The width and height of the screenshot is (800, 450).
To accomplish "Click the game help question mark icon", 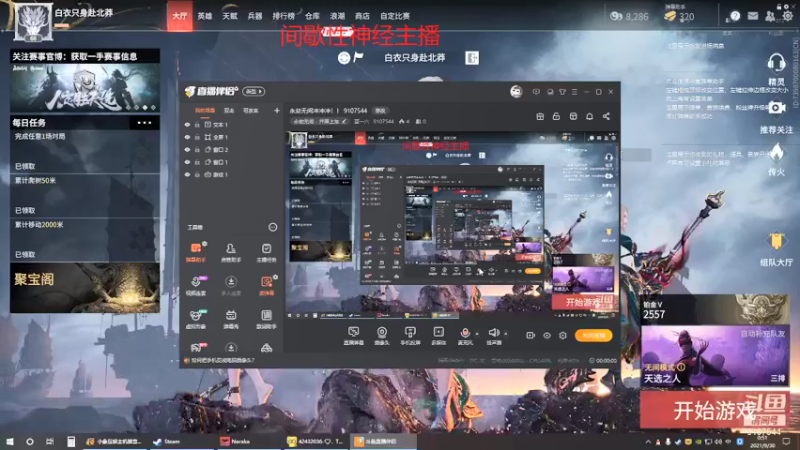I will tap(735, 16).
